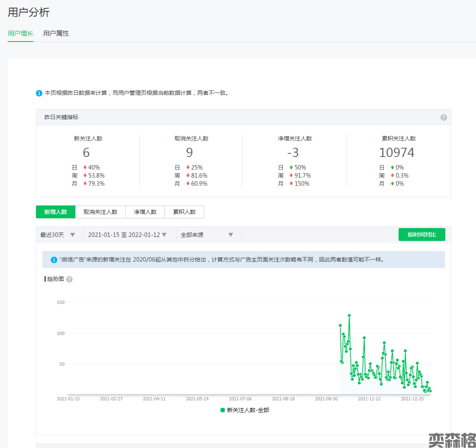The width and height of the screenshot is (476, 448).
Task: Open the date range picker 2021-01-15 至 2022-01-12
Action: 127,235
